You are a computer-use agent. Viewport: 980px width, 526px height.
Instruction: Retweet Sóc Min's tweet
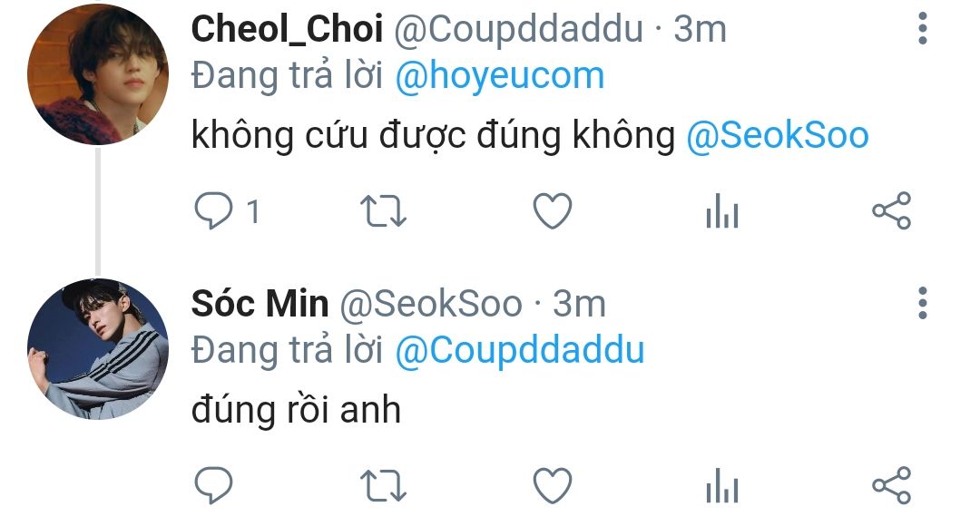[x=383, y=486]
